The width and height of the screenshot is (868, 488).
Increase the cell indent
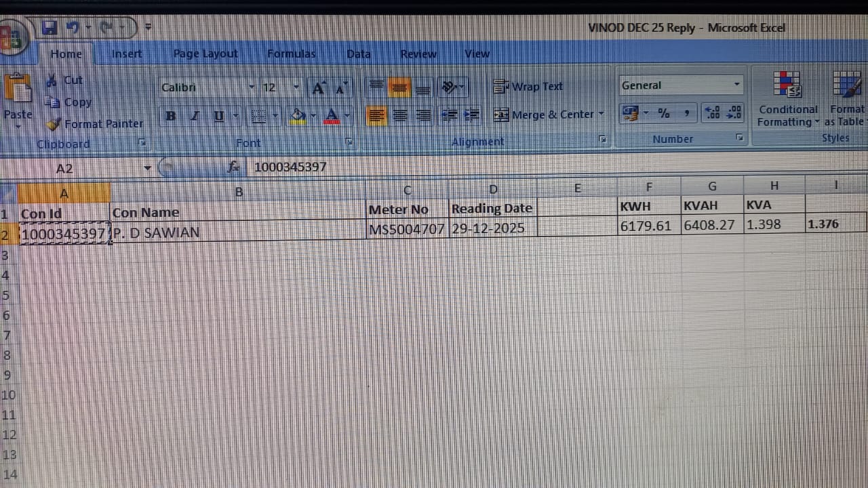coord(472,115)
